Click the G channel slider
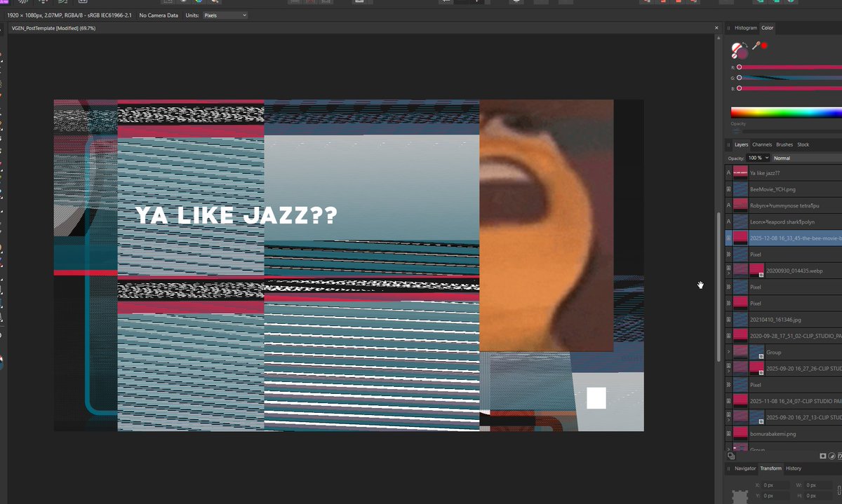Screen dimensions: 842x504 click(789, 78)
